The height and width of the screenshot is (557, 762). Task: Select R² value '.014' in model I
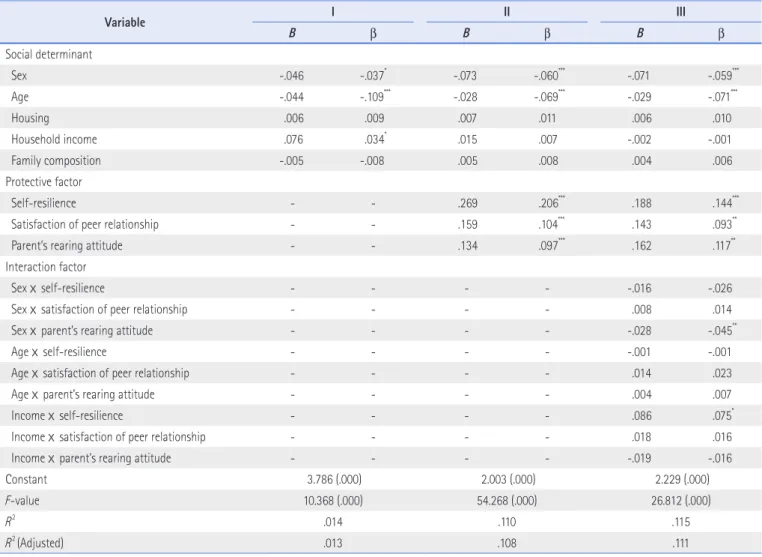333,522
